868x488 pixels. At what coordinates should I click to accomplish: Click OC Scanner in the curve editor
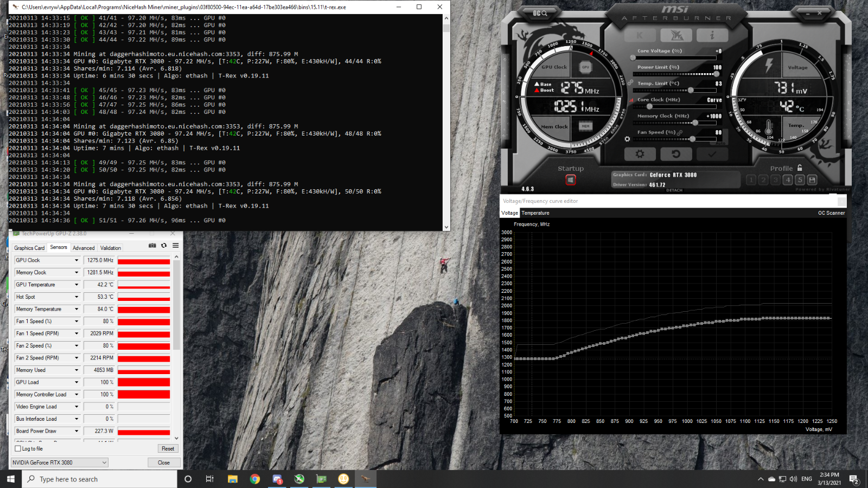tap(832, 213)
